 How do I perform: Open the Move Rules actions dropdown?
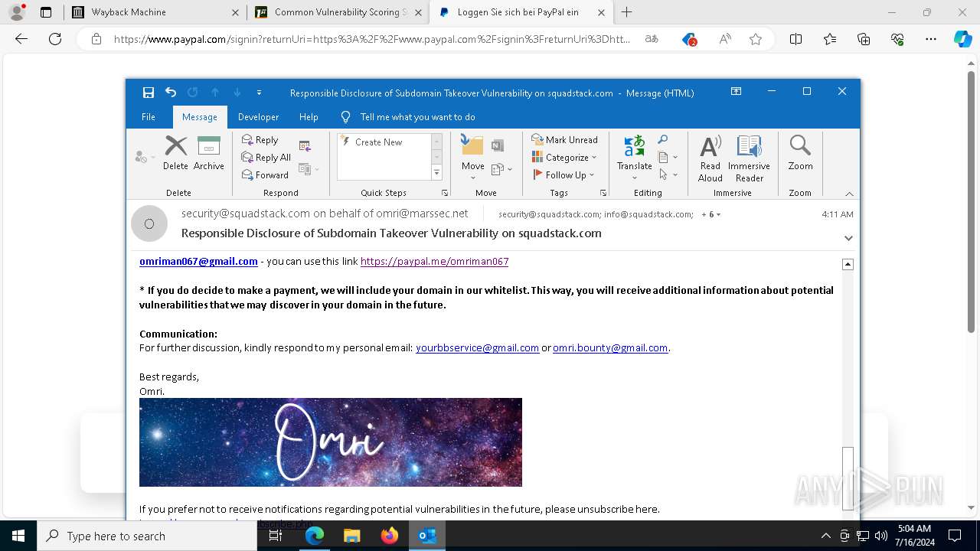(x=501, y=169)
